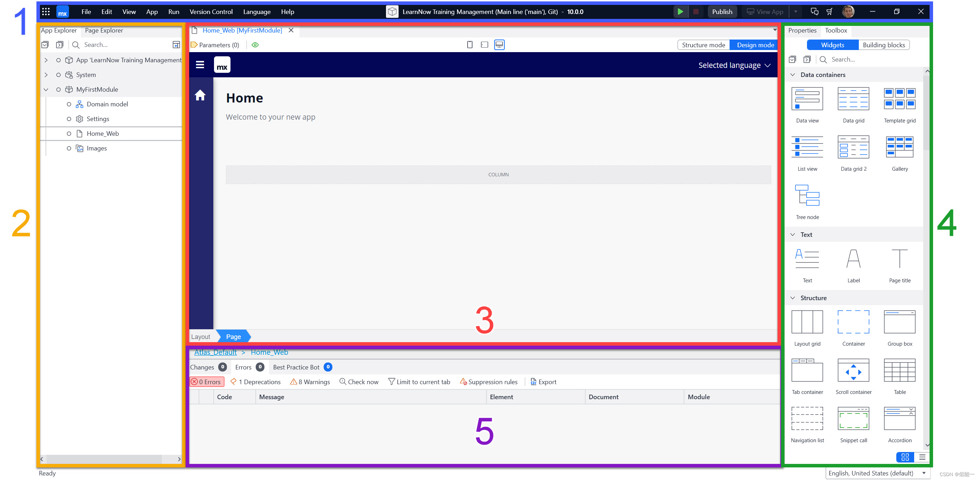Switch to the Properties tab
The width and height of the screenshot is (980, 480).
(802, 30)
